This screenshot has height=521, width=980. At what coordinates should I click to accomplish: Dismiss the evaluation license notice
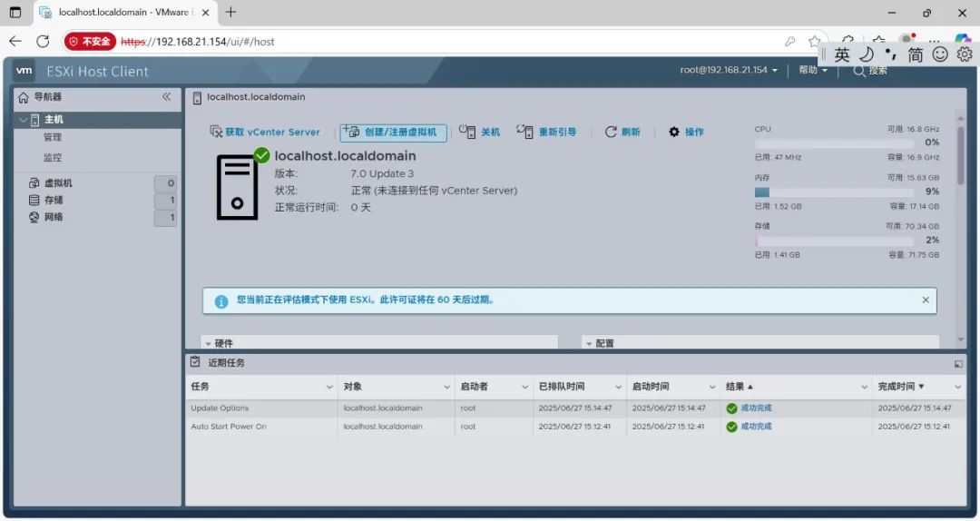926,300
